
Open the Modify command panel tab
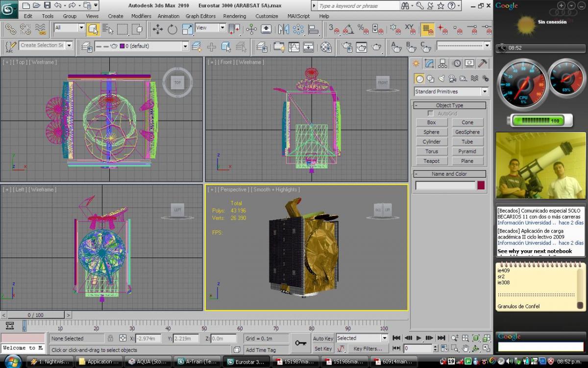tap(429, 63)
